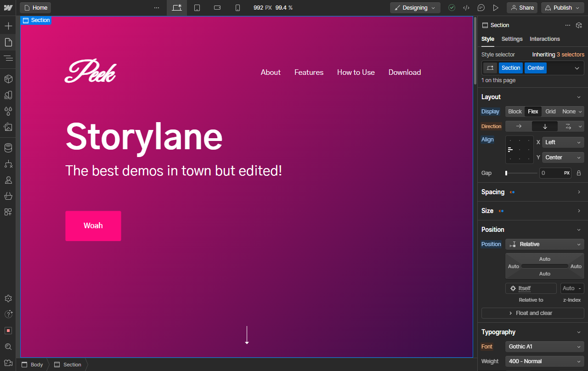Open the Font Gothic A1 dropdown

pos(545,347)
